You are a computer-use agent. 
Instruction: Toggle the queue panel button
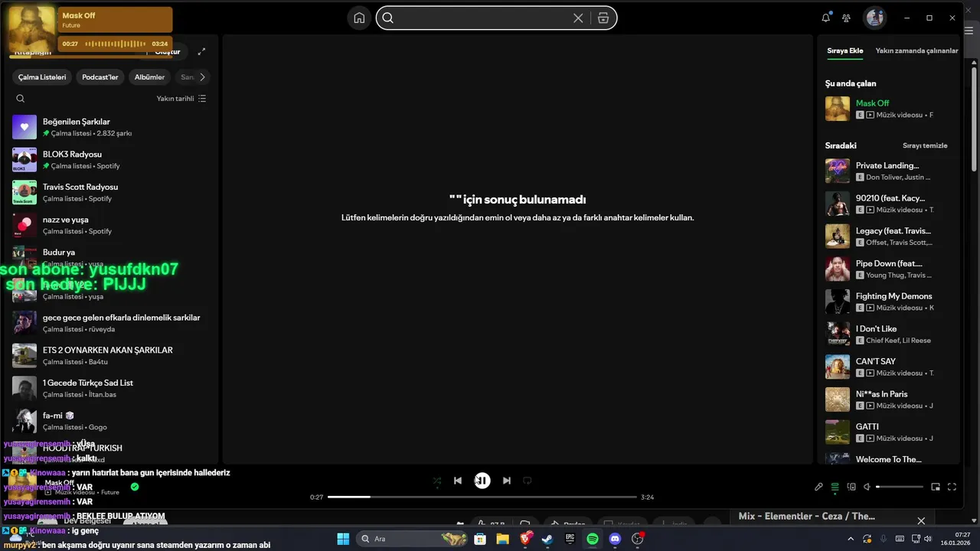835,487
